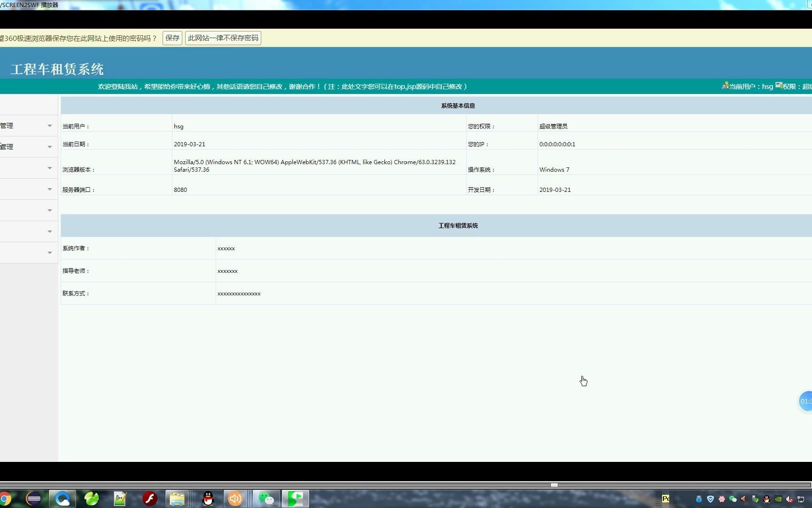
Task: Expand the seventh sidebar menu arrow
Action: (x=49, y=253)
